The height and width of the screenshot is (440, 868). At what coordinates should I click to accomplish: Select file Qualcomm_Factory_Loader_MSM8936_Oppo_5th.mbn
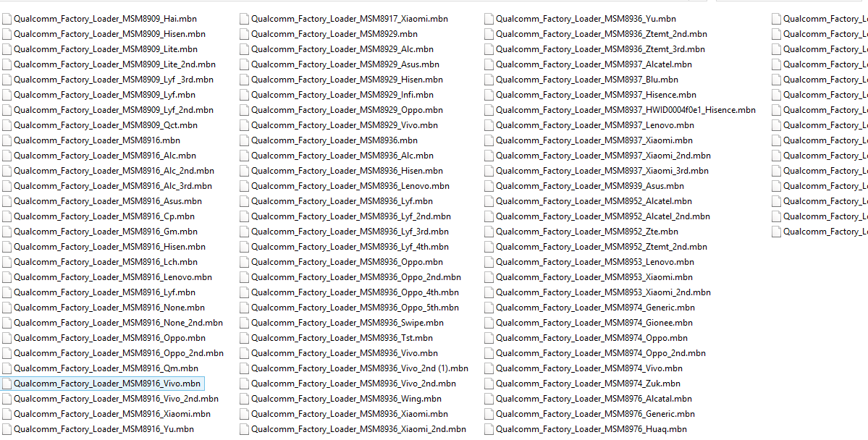355,307
